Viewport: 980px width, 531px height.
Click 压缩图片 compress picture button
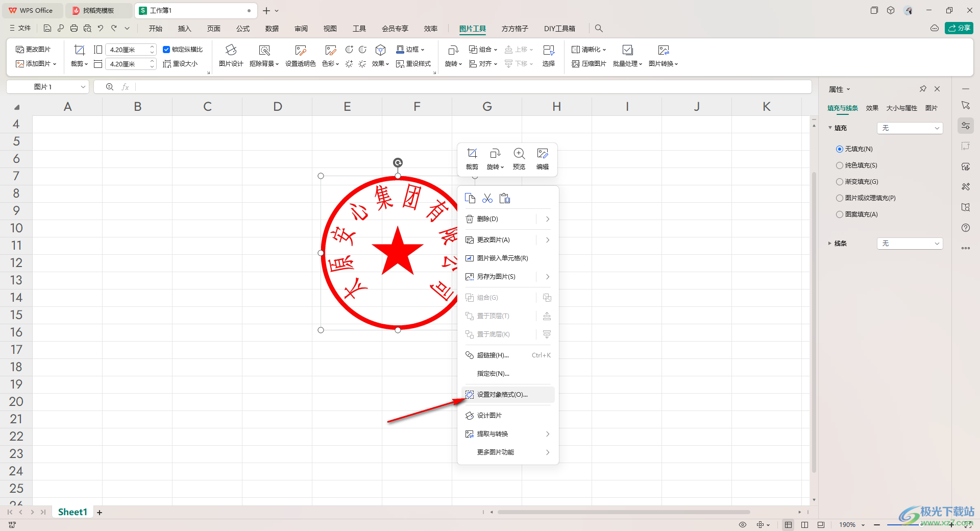(589, 64)
